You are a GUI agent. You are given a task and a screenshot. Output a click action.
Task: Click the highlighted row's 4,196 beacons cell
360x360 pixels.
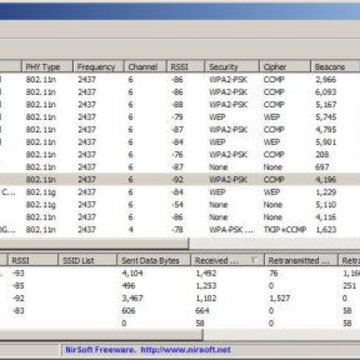pyautogui.click(x=326, y=180)
